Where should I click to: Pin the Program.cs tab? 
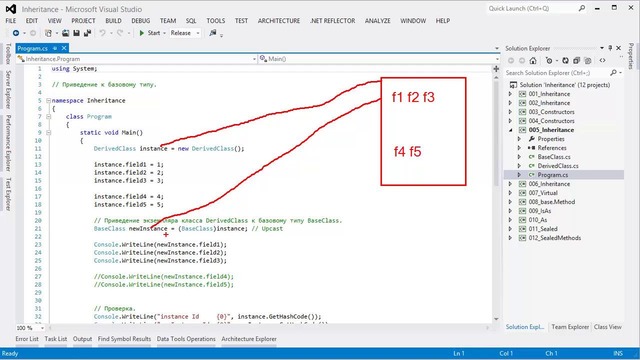coord(55,48)
